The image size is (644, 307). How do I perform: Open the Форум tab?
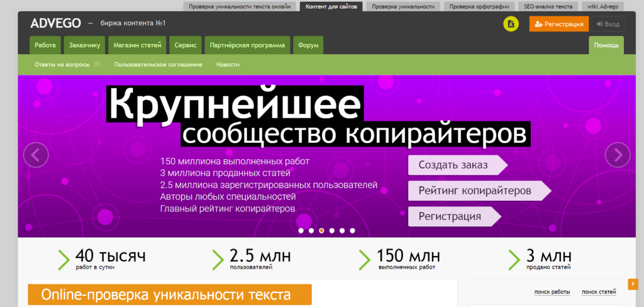point(308,45)
